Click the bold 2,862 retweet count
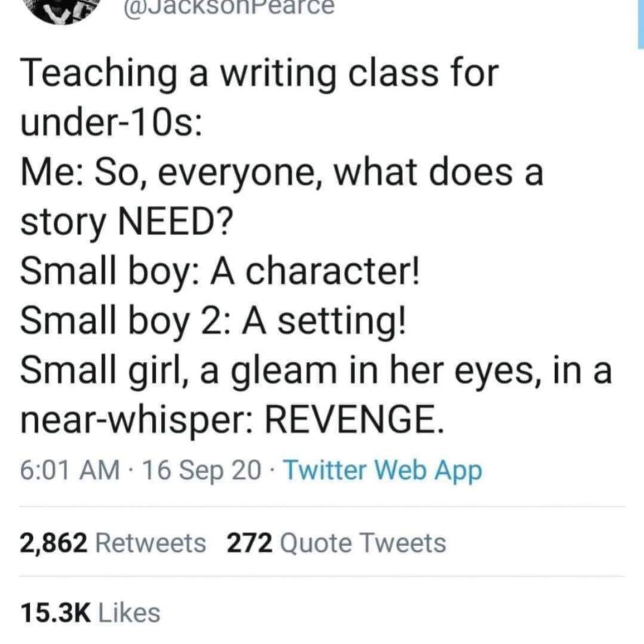This screenshot has height=644, width=644. pos(55,543)
